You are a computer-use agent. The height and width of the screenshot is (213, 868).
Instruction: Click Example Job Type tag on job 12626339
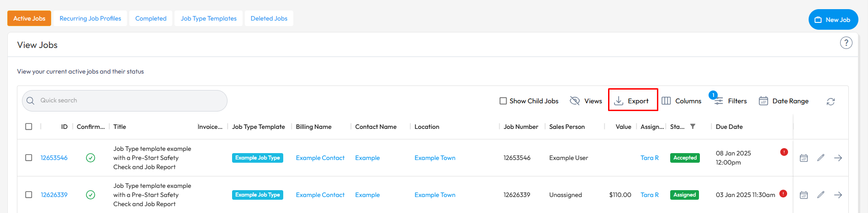pos(258,195)
